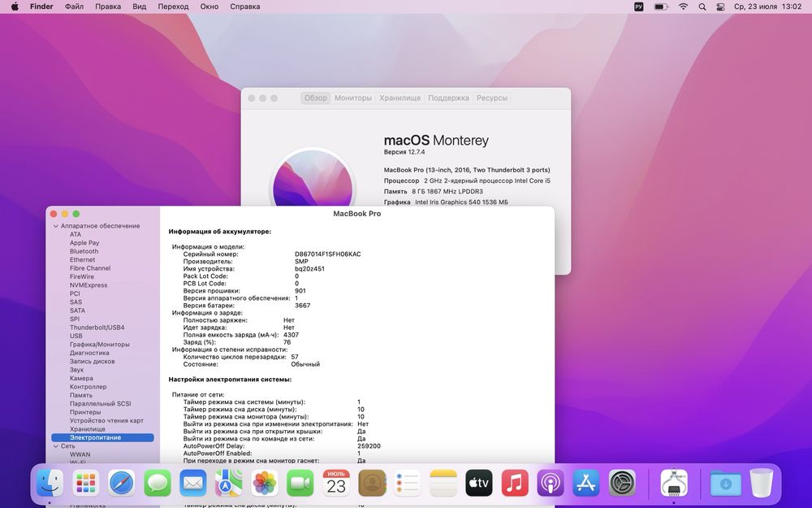Select Память in sidebar
The image size is (812, 508).
click(80, 395)
